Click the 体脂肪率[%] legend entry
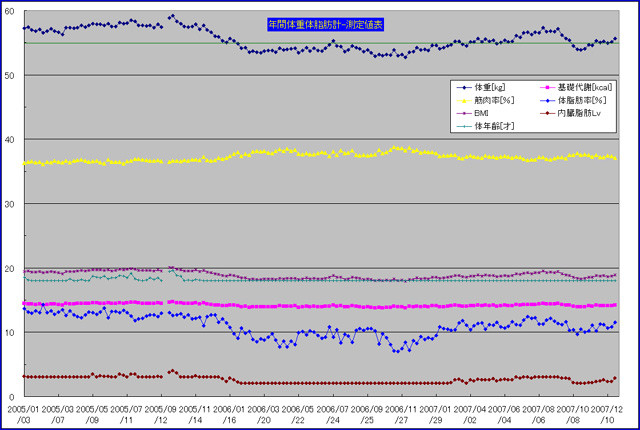 click(x=573, y=100)
